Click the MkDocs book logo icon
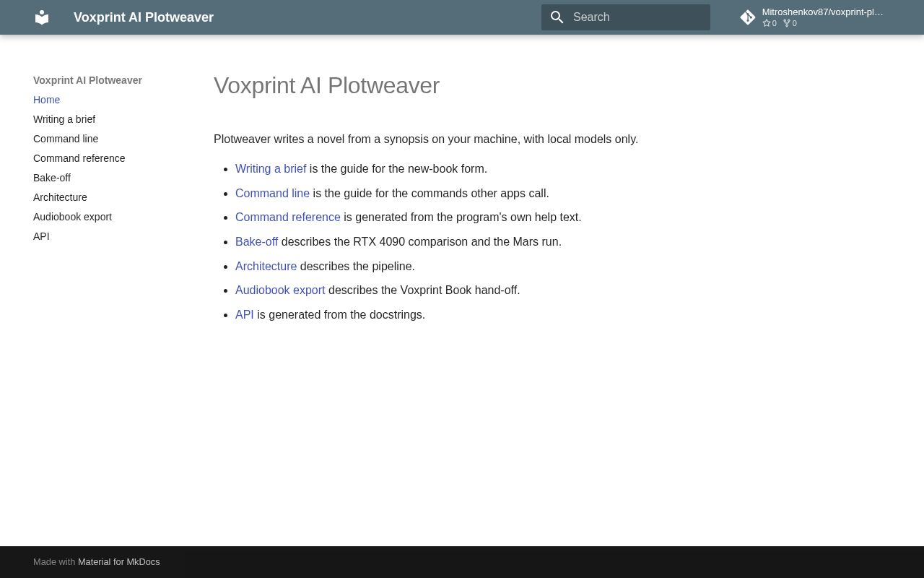 click(x=42, y=17)
